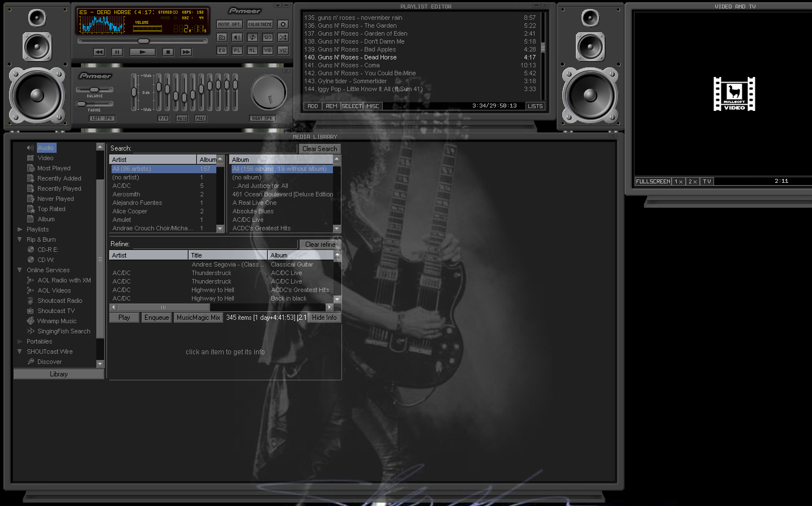
Task: Expand the Playlists tree node
Action: point(20,229)
